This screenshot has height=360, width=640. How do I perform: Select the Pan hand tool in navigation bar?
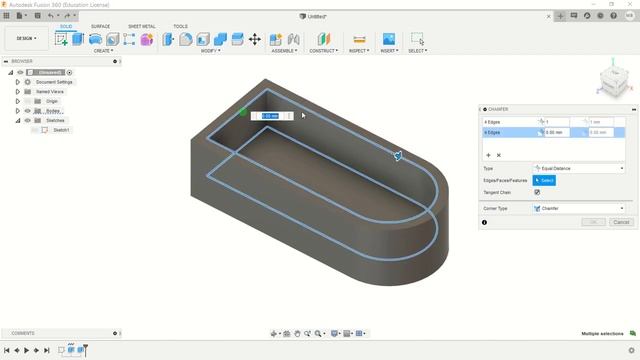297,333
